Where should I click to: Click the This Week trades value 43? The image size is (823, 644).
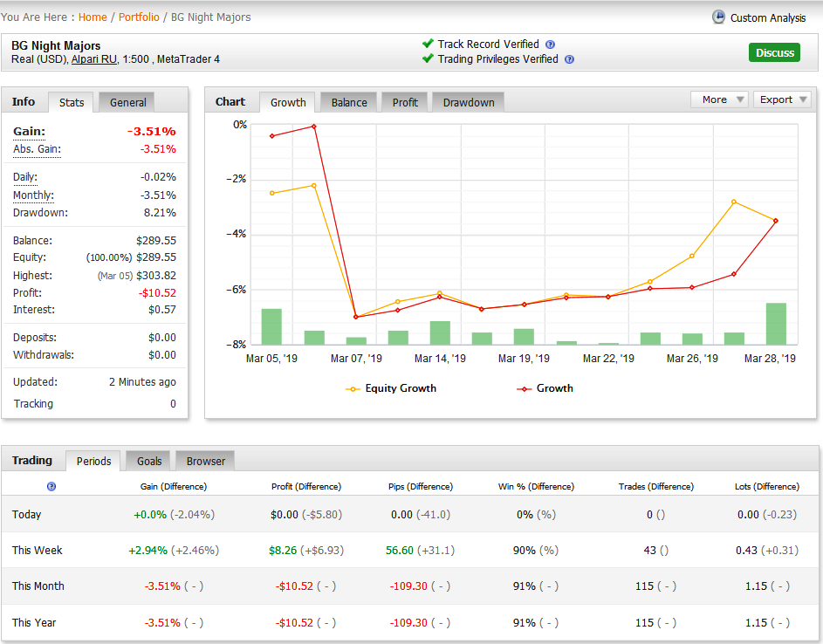click(x=650, y=550)
